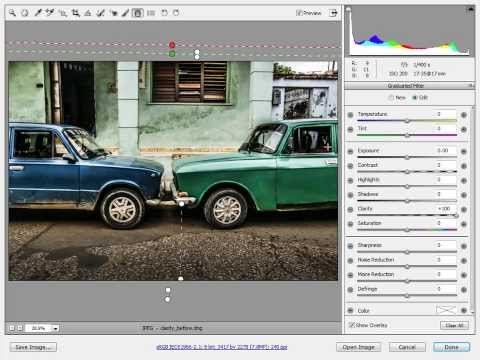The height and width of the screenshot is (360, 480).
Task: Click the zoom out minus button
Action: point(12,328)
